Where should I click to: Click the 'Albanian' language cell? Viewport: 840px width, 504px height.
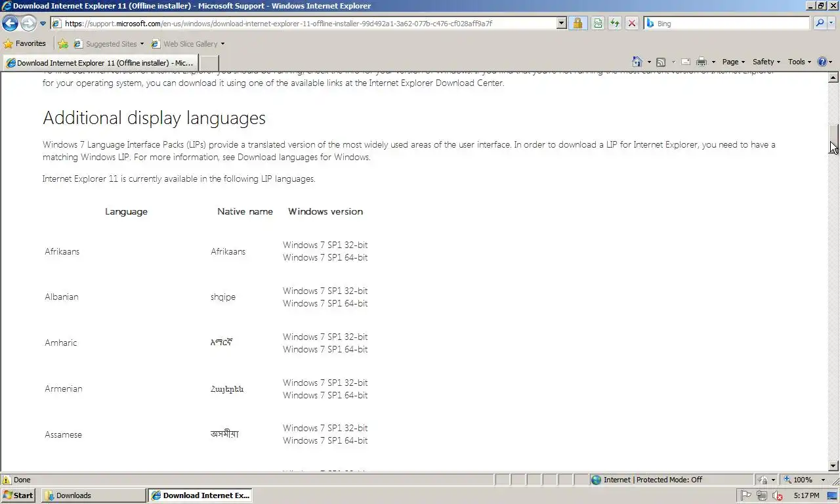tap(61, 297)
